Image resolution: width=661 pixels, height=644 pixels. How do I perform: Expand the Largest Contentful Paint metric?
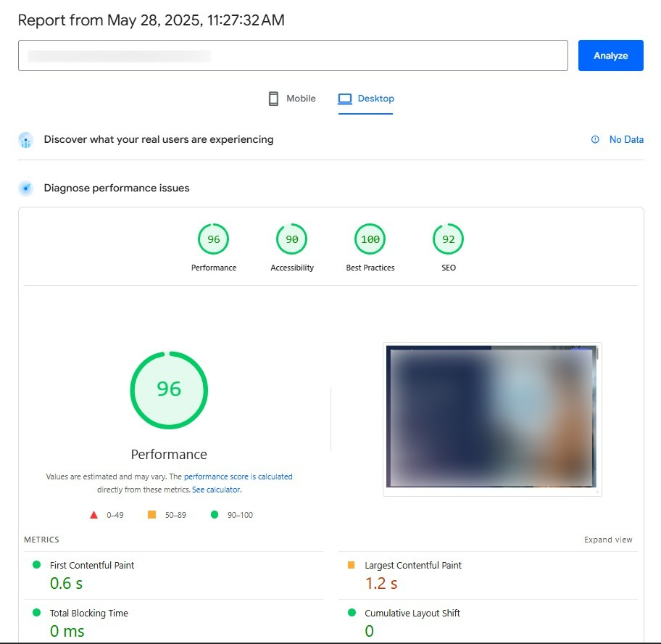(x=412, y=566)
